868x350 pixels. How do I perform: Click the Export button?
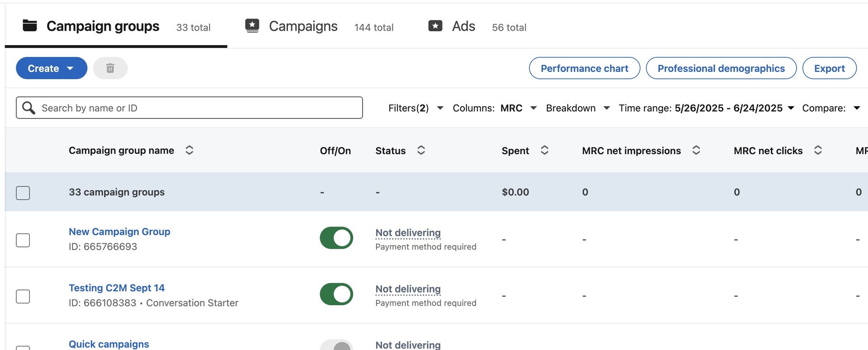pos(830,68)
